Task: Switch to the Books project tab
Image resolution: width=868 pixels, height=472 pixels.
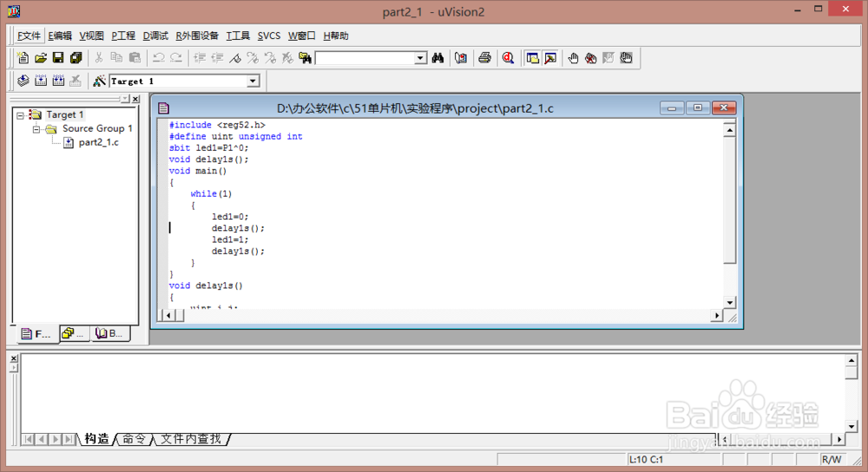Action: (x=109, y=333)
